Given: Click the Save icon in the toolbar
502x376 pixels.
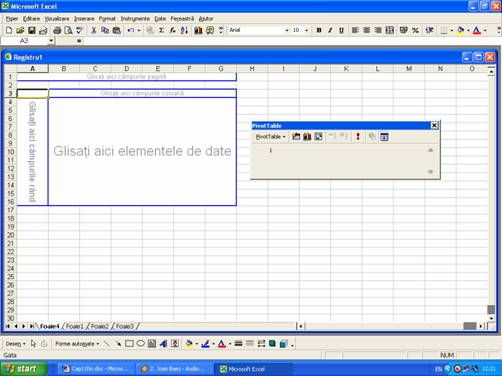Looking at the screenshot, I should click(x=32, y=30).
